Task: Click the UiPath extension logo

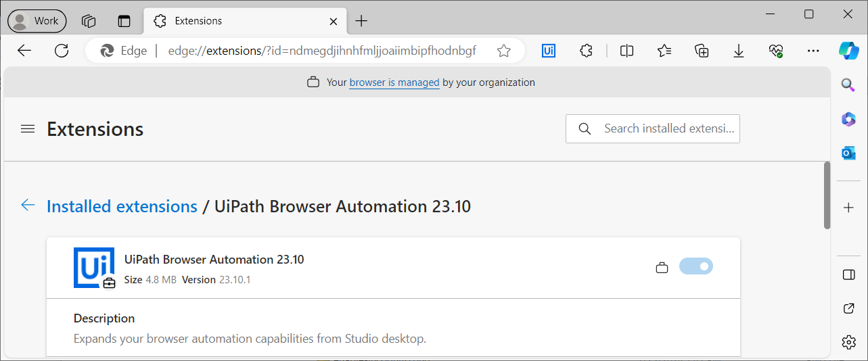Action: [x=95, y=268]
